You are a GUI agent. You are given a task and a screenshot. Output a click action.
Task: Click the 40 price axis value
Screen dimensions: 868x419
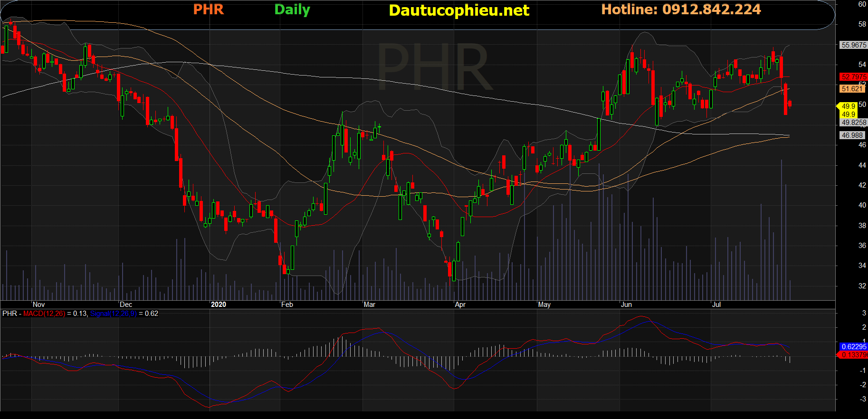tap(862, 205)
